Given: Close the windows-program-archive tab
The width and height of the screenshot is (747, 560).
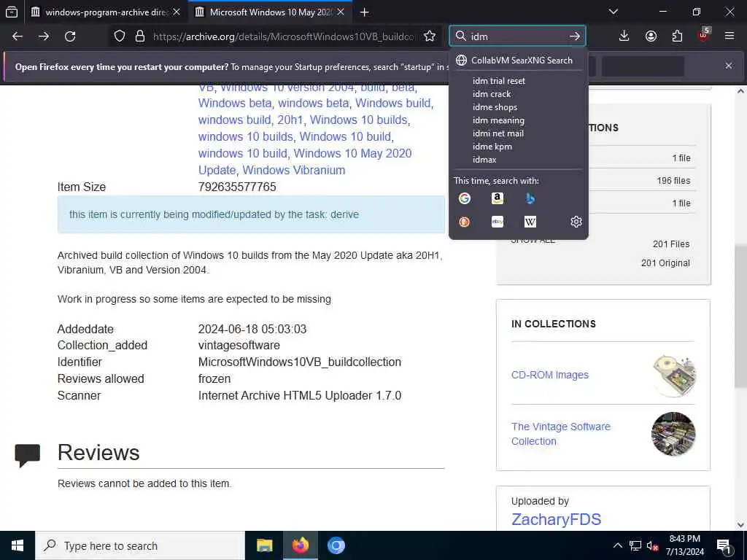Looking at the screenshot, I should (177, 12).
